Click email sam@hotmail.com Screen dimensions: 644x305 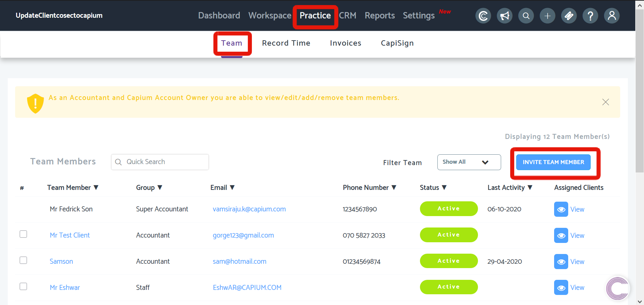pos(239,261)
